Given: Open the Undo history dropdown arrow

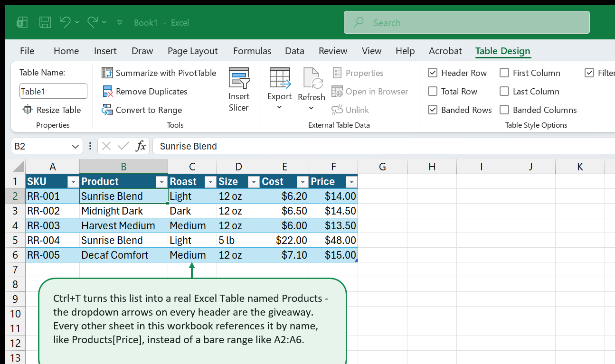Looking at the screenshot, I should click(77, 22).
